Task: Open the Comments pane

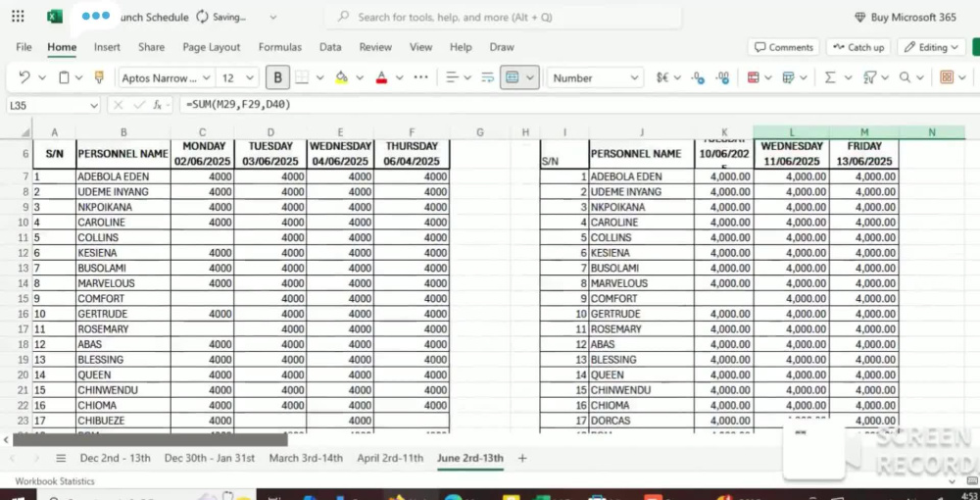Action: (x=783, y=47)
